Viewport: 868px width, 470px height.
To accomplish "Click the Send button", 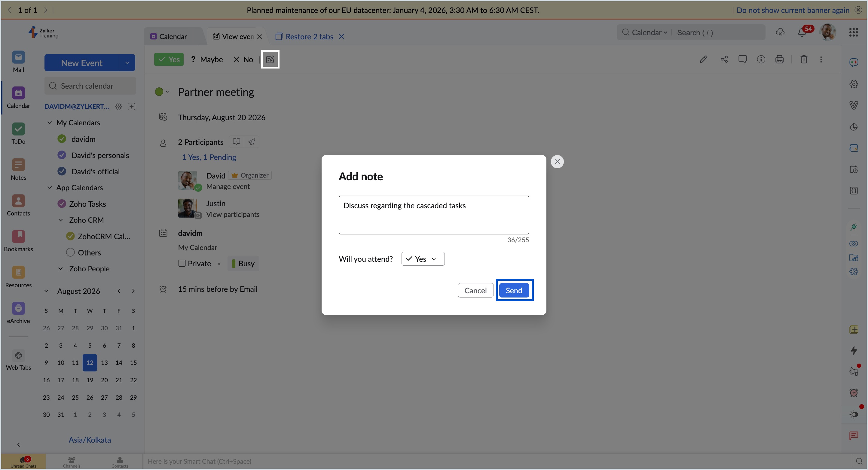I will coord(514,290).
